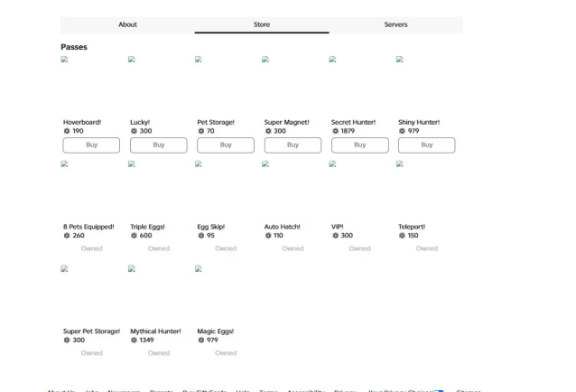Buy the Hoverboard! pass for 190
Image resolution: width=576 pixels, height=392 pixels.
(x=91, y=145)
